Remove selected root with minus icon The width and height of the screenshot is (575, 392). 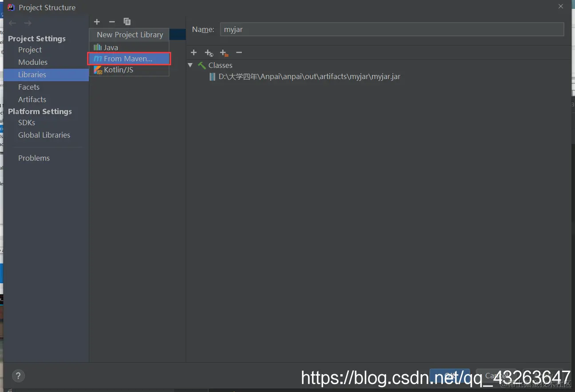point(239,53)
